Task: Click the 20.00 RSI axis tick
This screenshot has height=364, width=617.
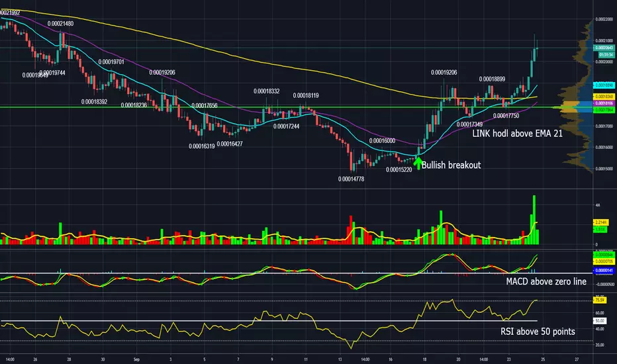Action: [600, 345]
